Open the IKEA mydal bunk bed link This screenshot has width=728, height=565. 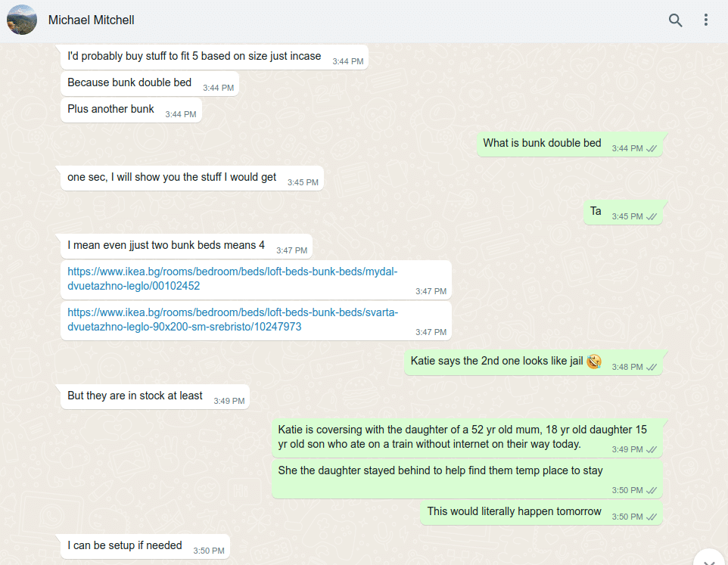pyautogui.click(x=232, y=279)
